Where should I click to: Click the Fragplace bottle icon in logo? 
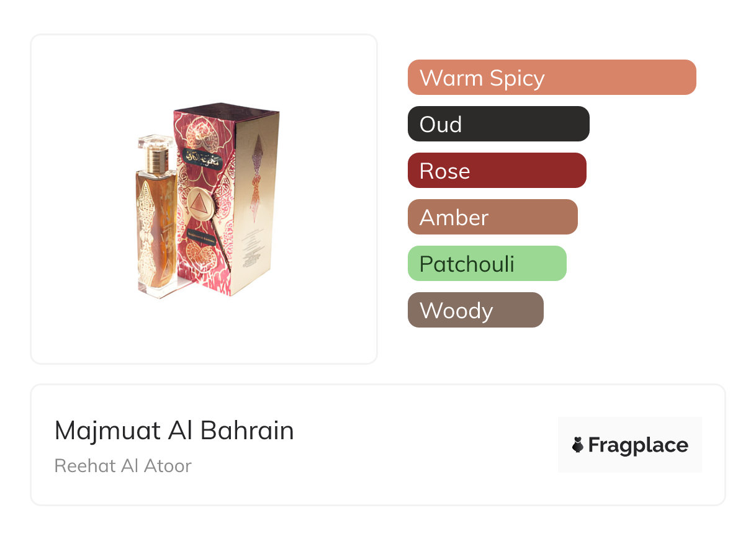(578, 445)
